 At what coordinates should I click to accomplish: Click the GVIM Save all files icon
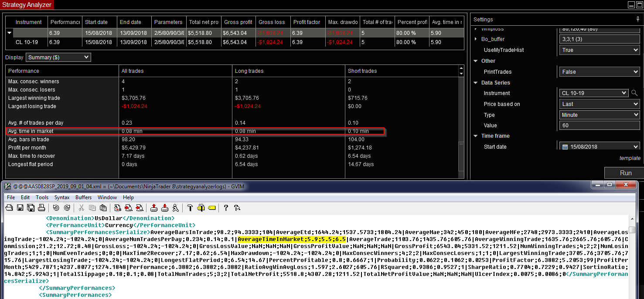tap(31, 208)
